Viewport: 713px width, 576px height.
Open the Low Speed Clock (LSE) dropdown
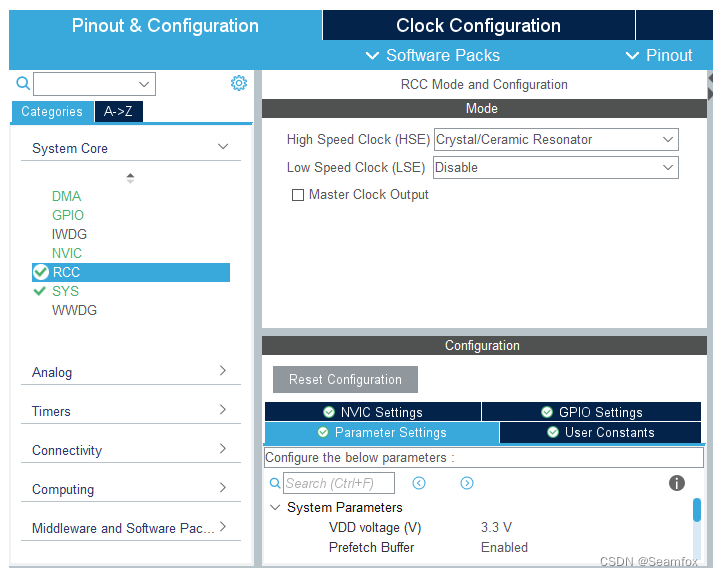pos(556,167)
